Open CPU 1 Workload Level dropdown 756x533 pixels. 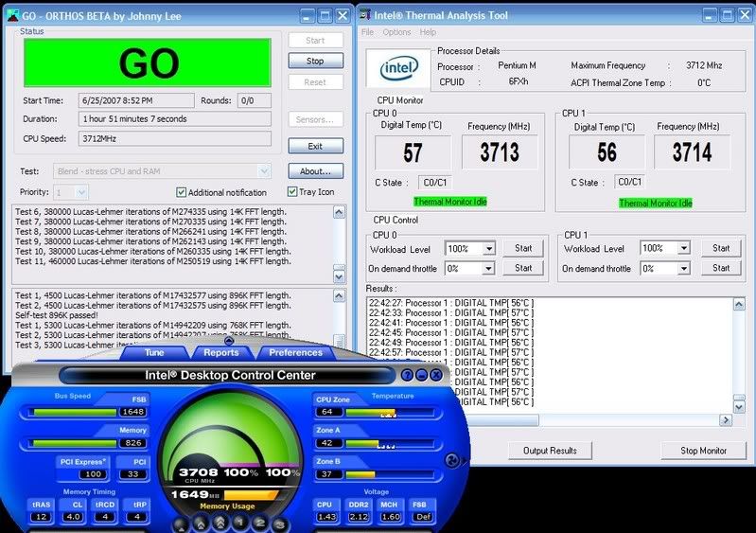(x=684, y=248)
